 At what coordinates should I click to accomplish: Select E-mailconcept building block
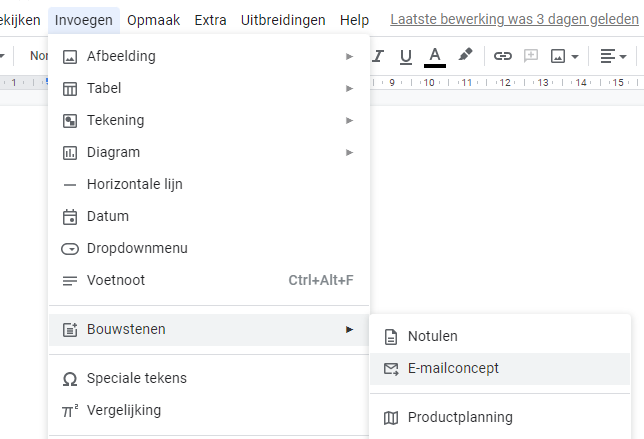tap(500, 368)
